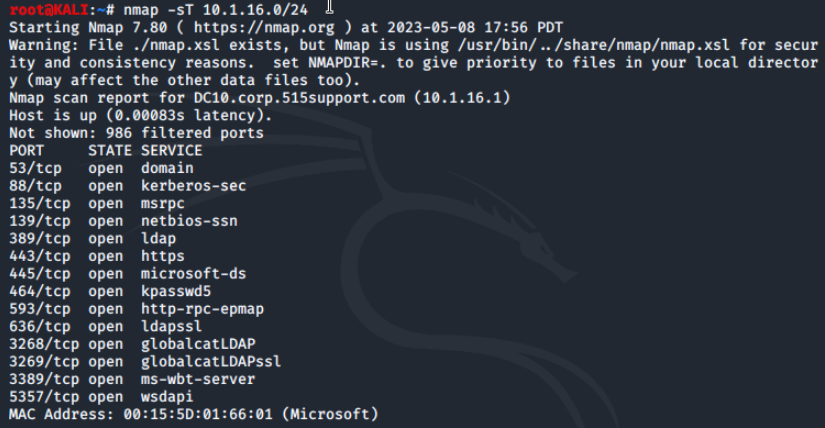Click the 593/tcp http-rpc-epmap line
The width and height of the screenshot is (825, 428).
137,309
